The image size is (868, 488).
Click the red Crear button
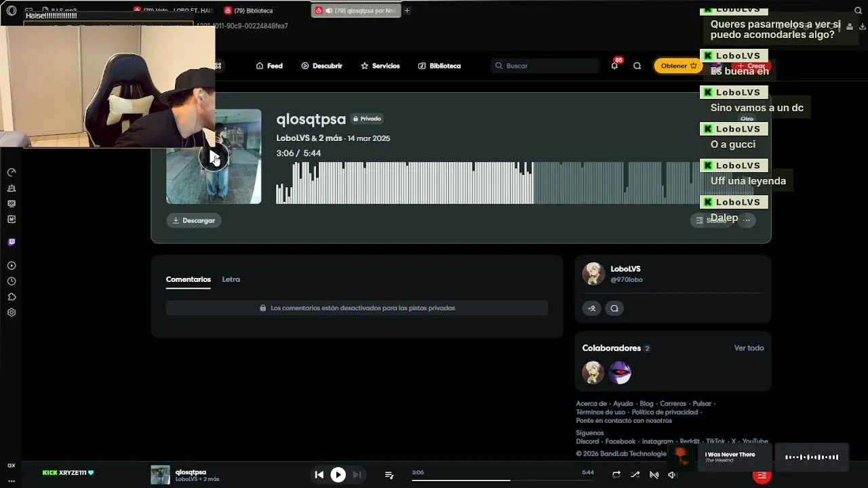751,66
